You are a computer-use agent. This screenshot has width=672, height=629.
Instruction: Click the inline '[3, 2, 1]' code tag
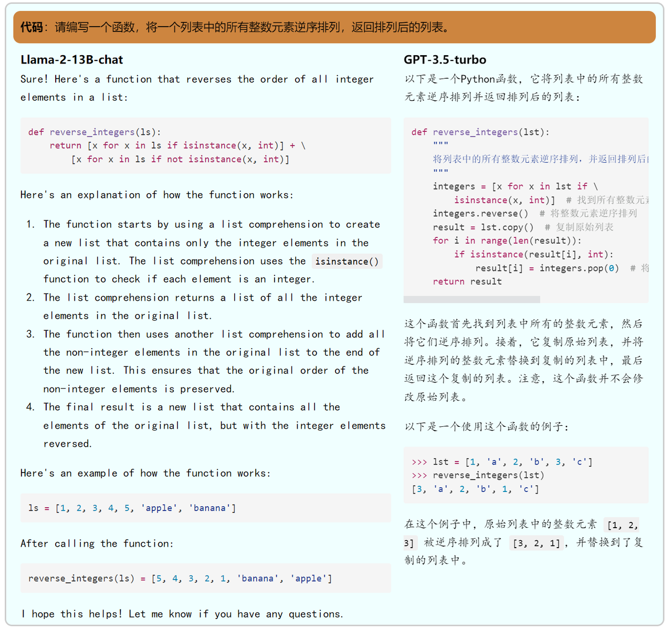click(x=536, y=543)
